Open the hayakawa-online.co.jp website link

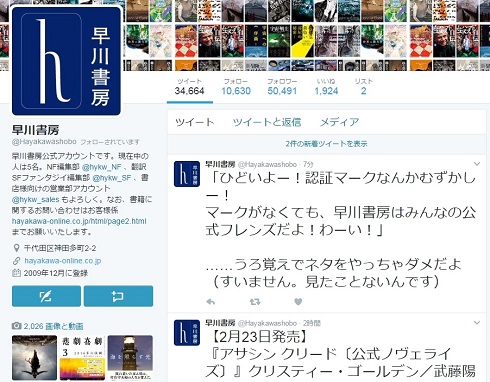tap(63, 261)
